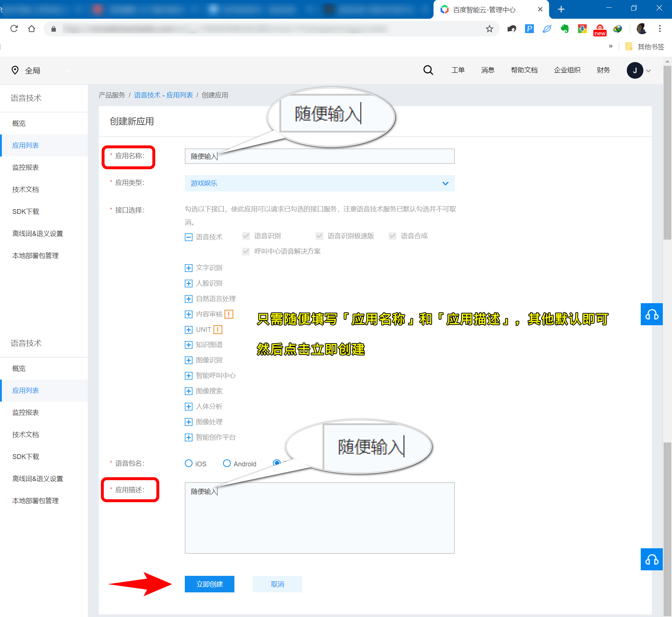Expand the 知识图谱 group

[188, 345]
